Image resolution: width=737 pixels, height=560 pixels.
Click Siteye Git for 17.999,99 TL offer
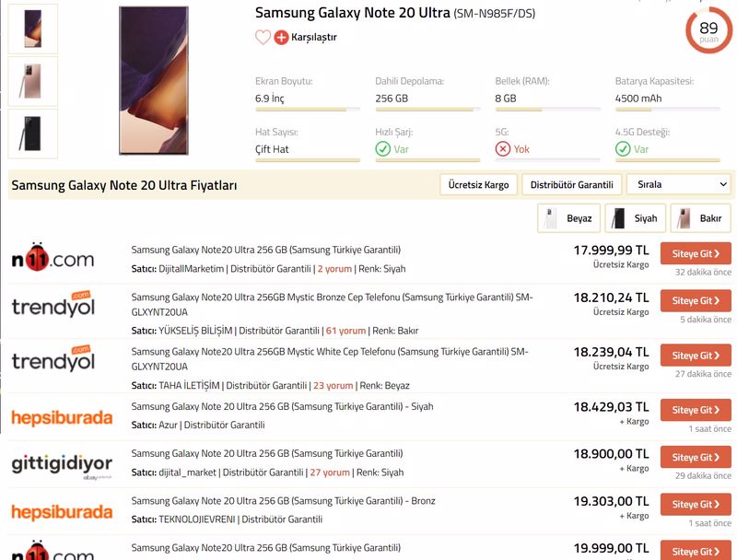(696, 253)
